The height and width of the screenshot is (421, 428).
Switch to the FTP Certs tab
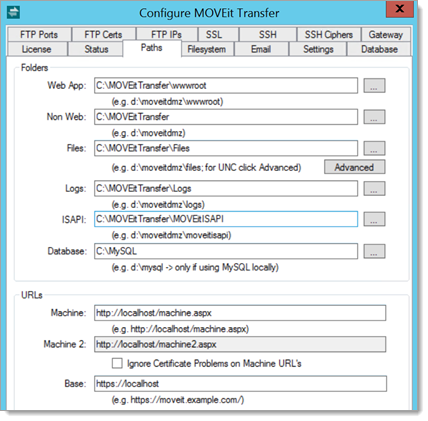click(103, 34)
